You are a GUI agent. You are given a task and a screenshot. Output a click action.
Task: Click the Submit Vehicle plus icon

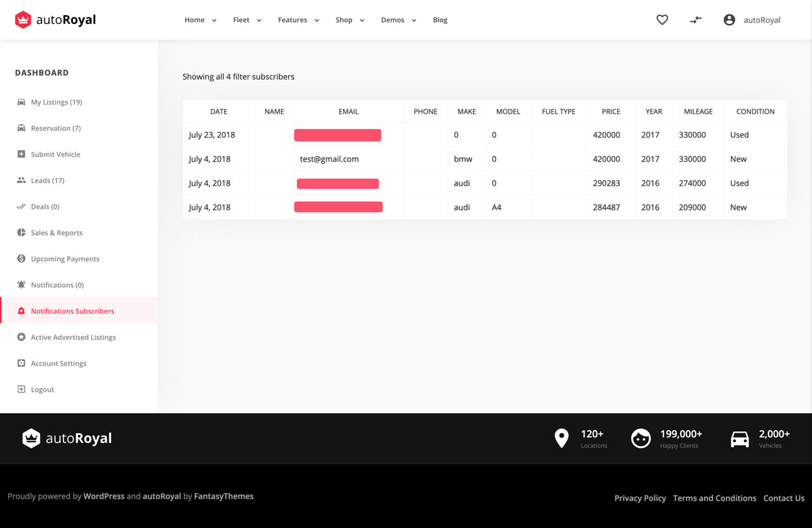point(21,154)
